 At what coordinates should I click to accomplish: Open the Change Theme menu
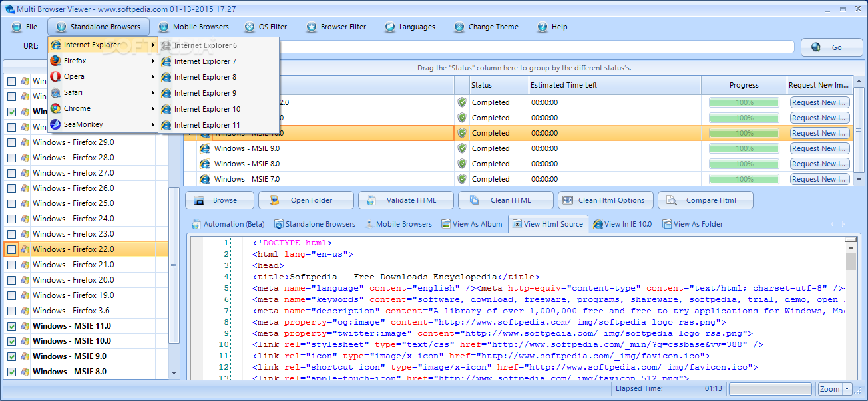486,27
